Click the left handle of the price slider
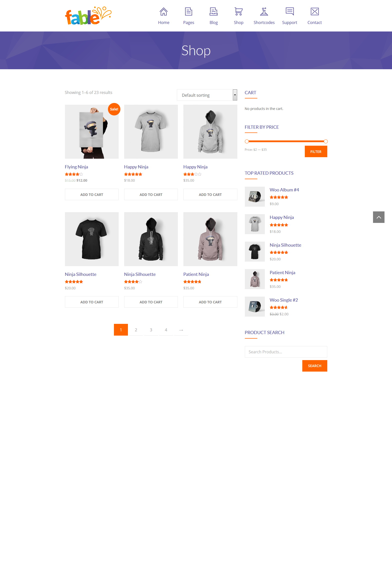Viewport: 392px width, 565px height. pos(247,141)
